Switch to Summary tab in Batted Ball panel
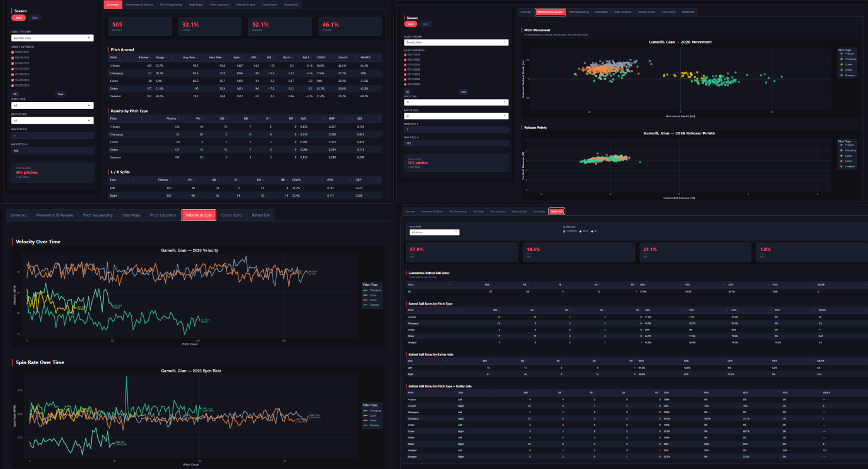This screenshot has width=868, height=469. [x=410, y=211]
